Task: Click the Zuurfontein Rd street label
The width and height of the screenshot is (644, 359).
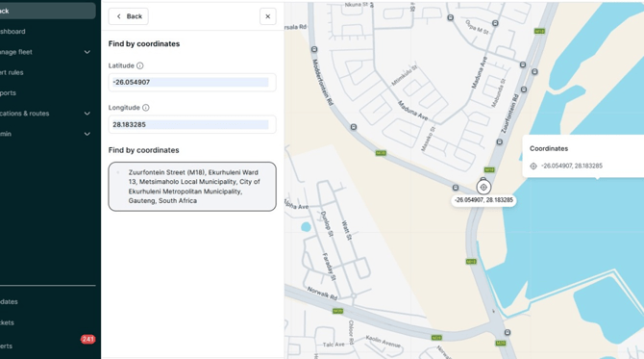Action: 509,114
